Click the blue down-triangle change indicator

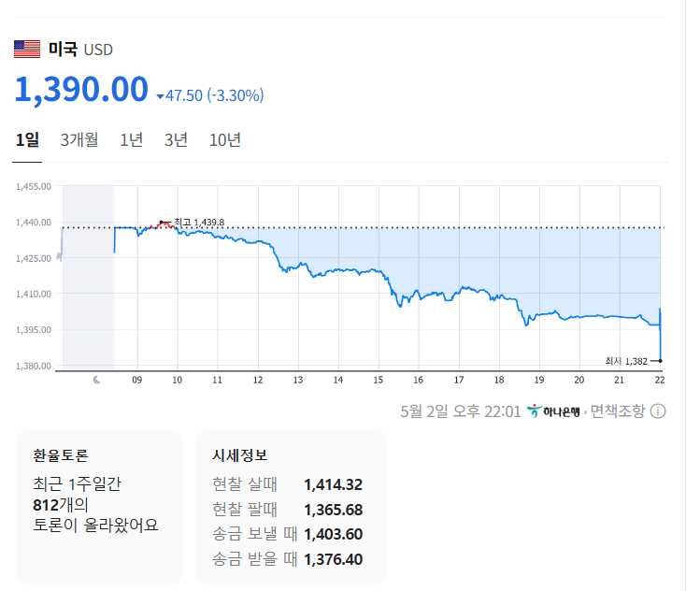(x=161, y=96)
